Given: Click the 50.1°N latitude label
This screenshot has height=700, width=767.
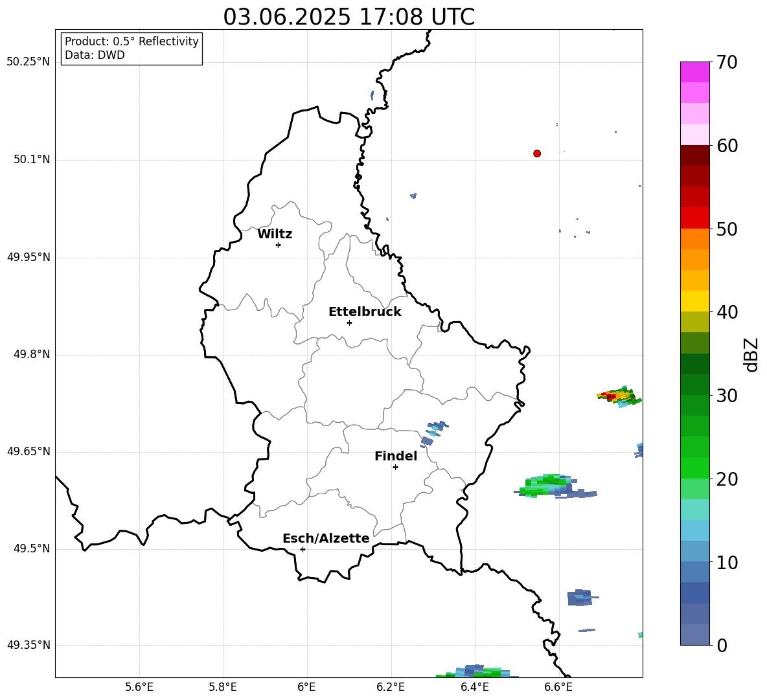Looking at the screenshot, I should 31,160.
